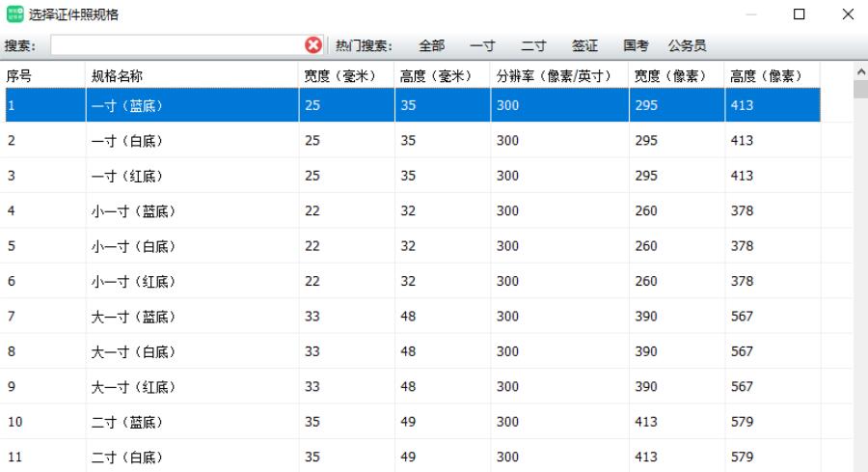The image size is (868, 472).
Task: Filter hot search by 公务员
Action: pyautogui.click(x=687, y=45)
